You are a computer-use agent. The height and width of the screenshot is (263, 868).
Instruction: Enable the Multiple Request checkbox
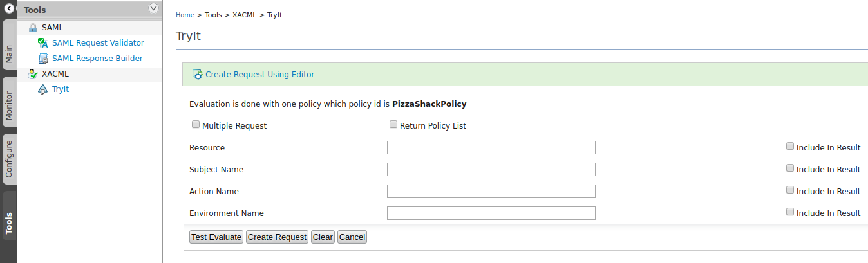click(x=196, y=125)
